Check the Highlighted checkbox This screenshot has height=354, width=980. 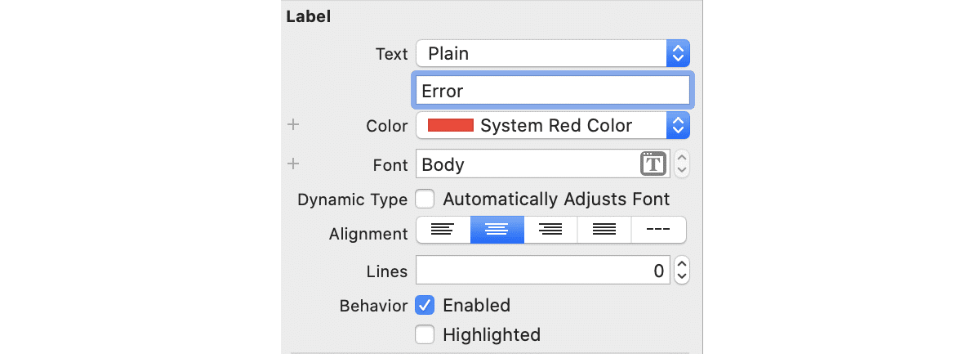pos(425,334)
